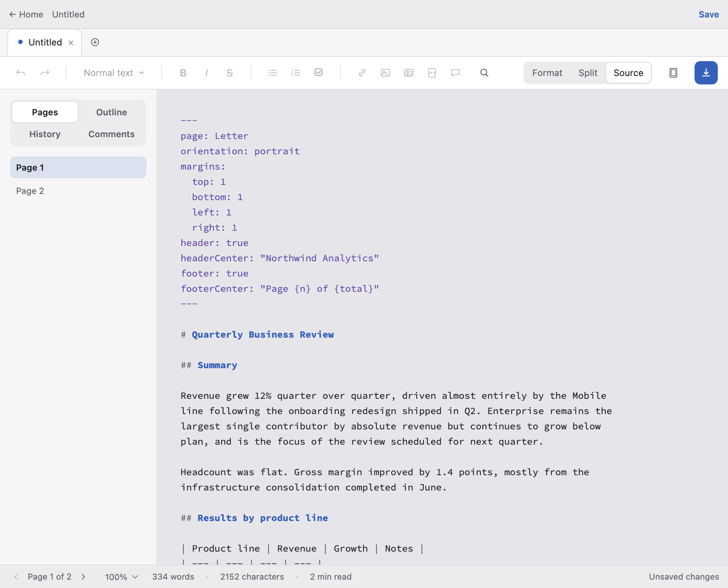Image resolution: width=728 pixels, height=588 pixels.
Task: Insert a bulleted list
Action: click(x=273, y=73)
